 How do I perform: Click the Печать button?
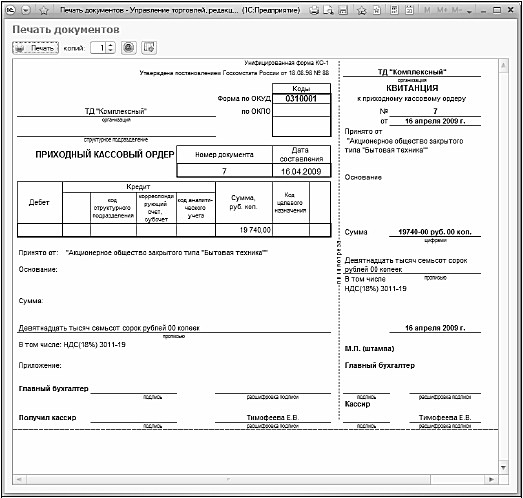tap(36, 48)
